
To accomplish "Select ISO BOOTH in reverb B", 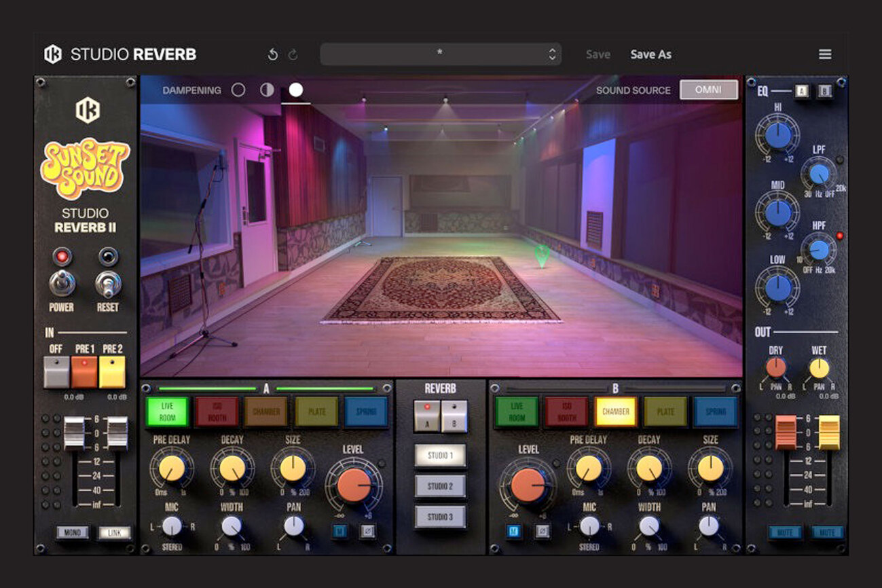I will (x=566, y=411).
